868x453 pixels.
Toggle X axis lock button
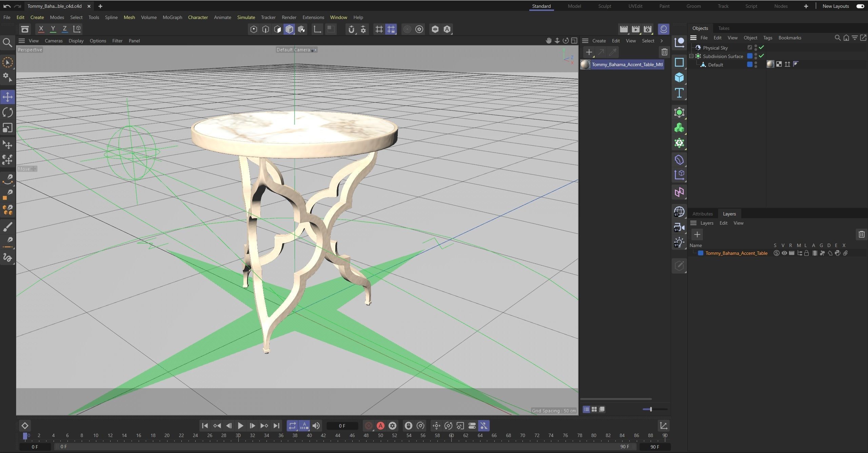coord(41,29)
